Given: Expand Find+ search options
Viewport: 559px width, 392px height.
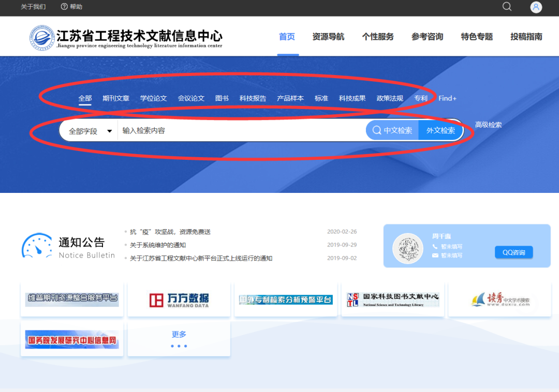Looking at the screenshot, I should [x=447, y=98].
